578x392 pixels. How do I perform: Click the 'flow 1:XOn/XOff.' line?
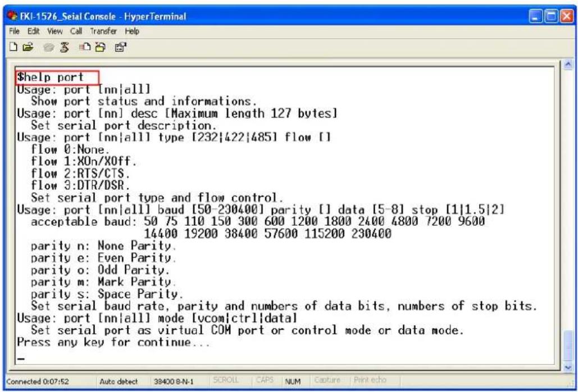[84, 161]
